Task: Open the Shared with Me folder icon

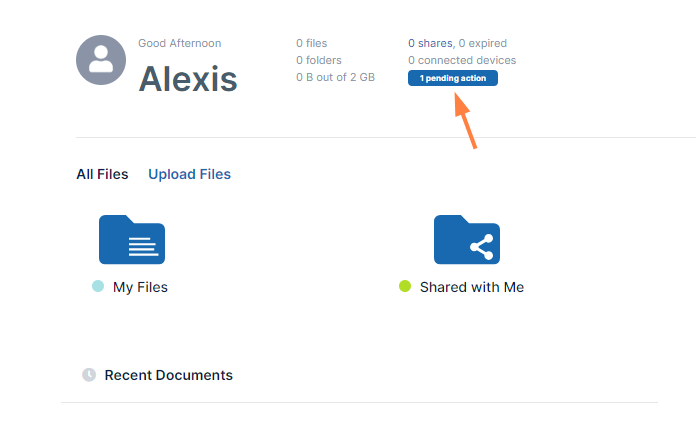Action: [x=466, y=240]
